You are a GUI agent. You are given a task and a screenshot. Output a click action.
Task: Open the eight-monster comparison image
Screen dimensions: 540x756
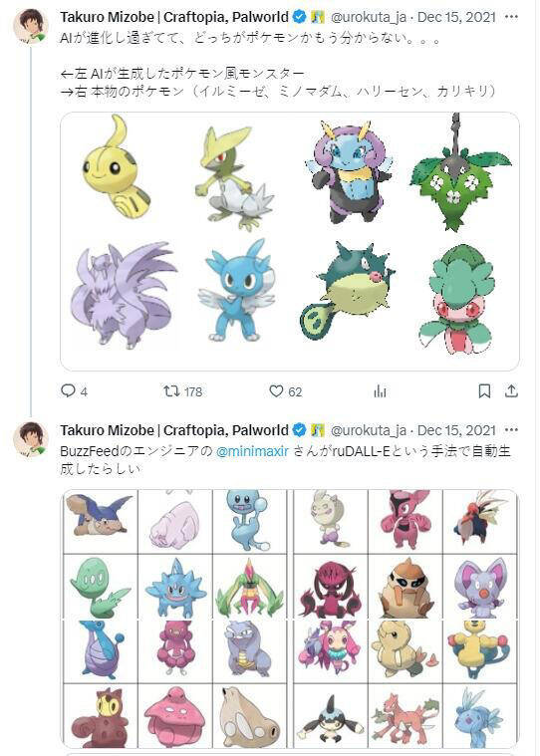(290, 241)
